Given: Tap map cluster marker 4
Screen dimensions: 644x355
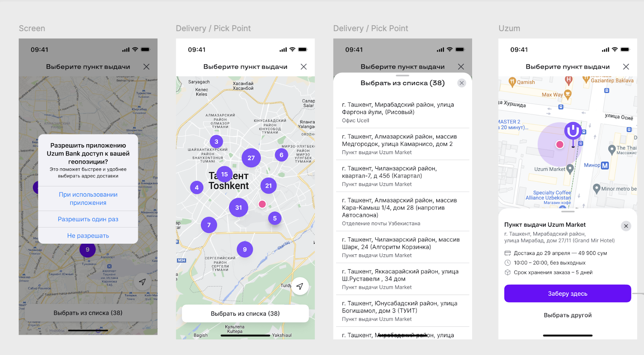Looking at the screenshot, I should coord(197,187).
